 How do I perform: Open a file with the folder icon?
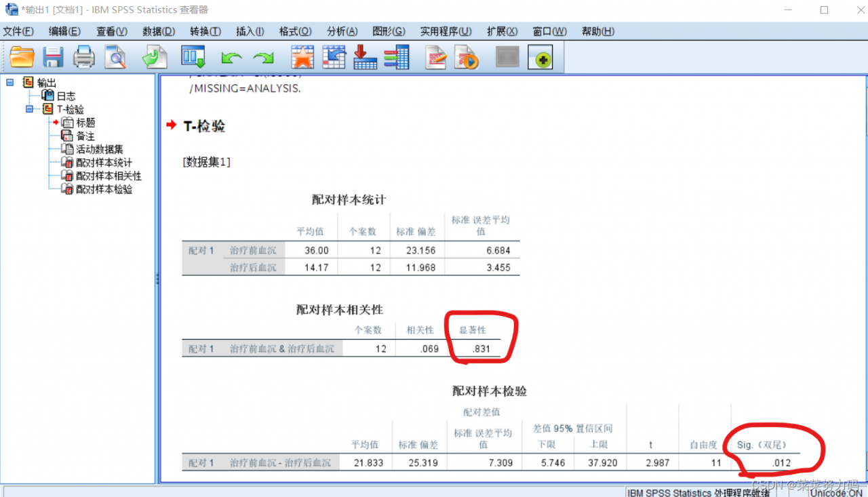[x=22, y=58]
